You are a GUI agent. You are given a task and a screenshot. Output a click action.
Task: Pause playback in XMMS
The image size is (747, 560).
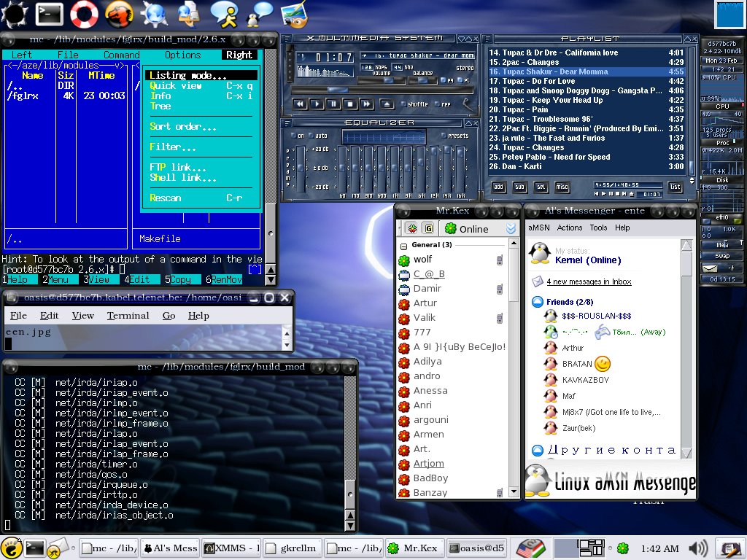333,104
